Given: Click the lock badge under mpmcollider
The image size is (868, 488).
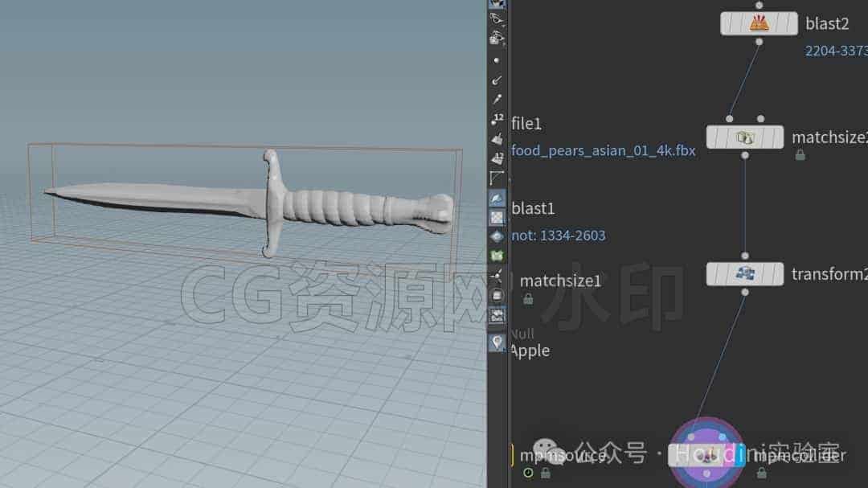Looking at the screenshot, I should click(762, 473).
